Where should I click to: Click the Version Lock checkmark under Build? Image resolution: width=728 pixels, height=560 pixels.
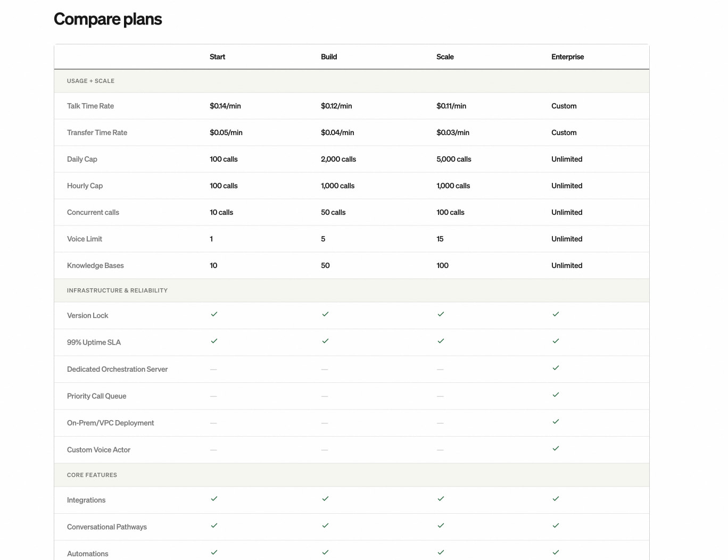[x=325, y=314]
